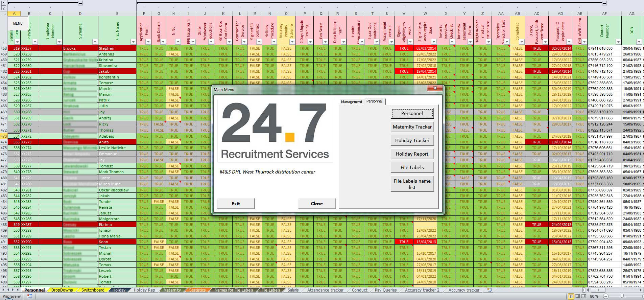Switch to Page Layout view icon

(x=577, y=296)
